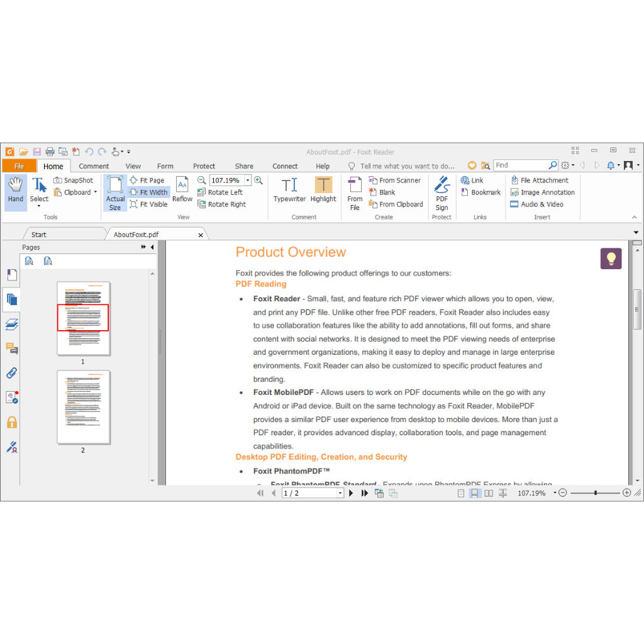Screen dimensions: 644x644
Task: Open PDF Sign tool
Action: [442, 194]
